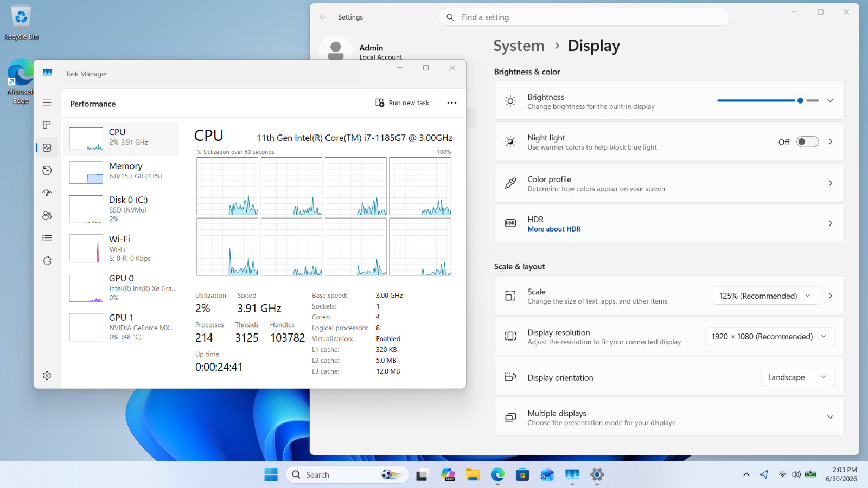Click Display resolution row icon
The image size is (868, 488).
click(510, 336)
